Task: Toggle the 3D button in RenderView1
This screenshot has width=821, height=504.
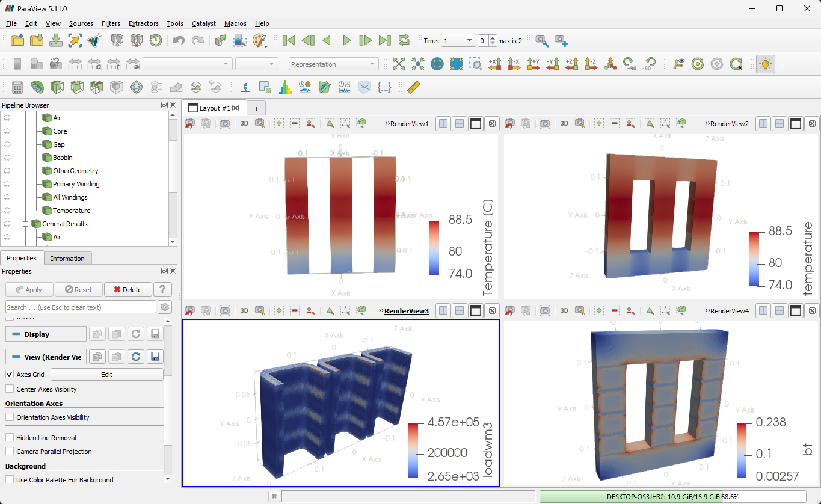Action: 244,123
